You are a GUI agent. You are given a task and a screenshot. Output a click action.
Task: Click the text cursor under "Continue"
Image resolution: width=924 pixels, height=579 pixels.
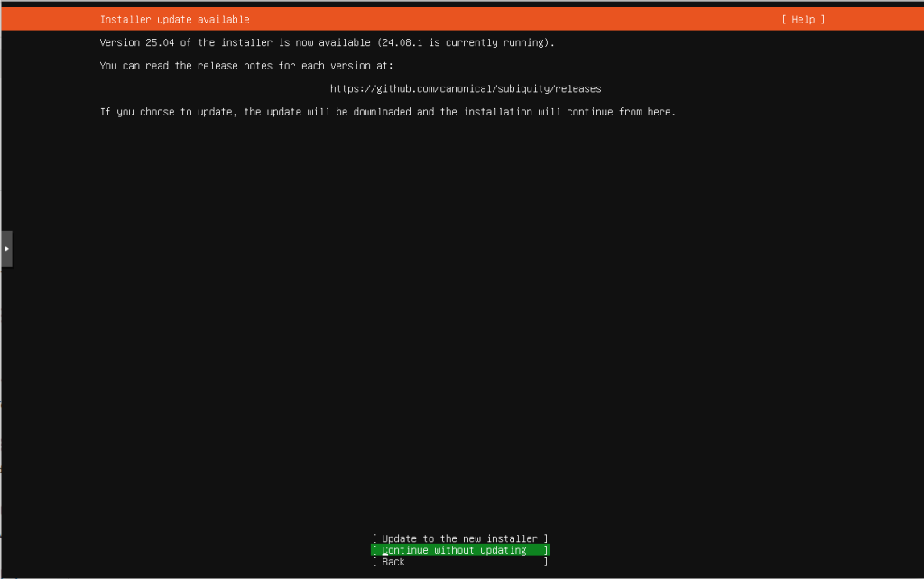tap(384, 552)
